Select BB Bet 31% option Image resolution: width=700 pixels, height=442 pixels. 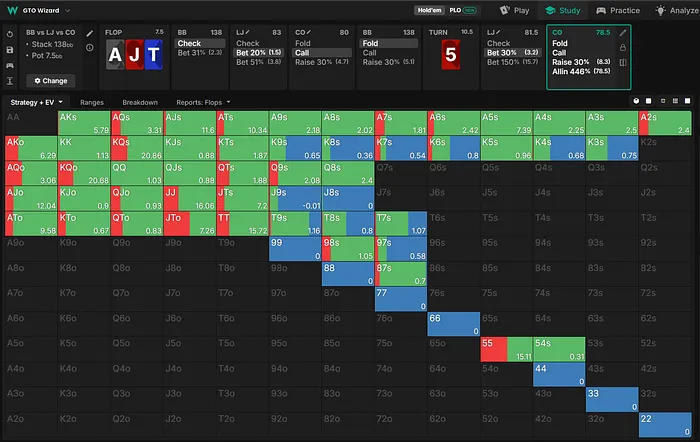200,53
